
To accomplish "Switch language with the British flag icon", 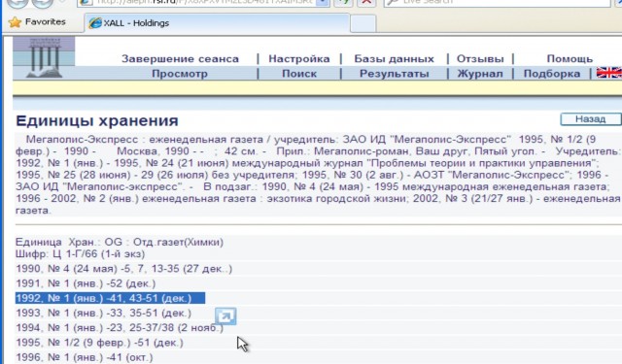I will pyautogui.click(x=609, y=73).
